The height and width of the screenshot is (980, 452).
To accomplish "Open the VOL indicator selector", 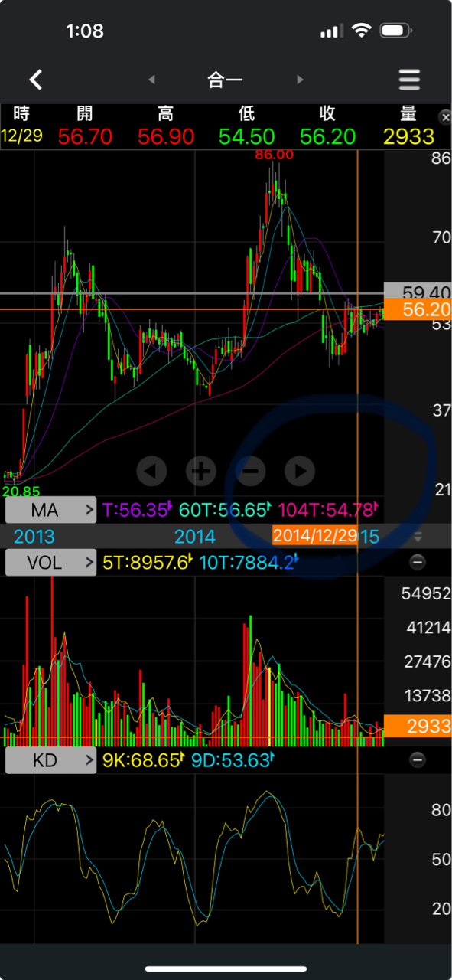I will tap(51, 563).
